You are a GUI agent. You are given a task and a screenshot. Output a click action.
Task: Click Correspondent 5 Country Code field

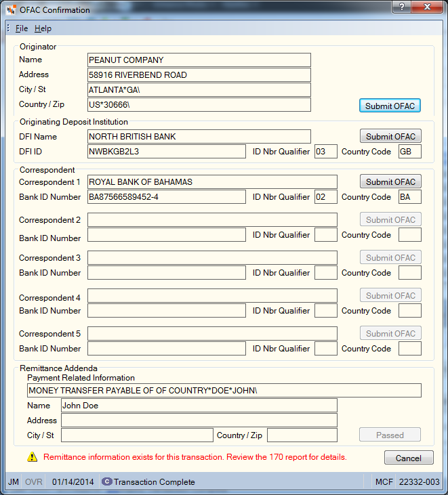[x=410, y=348]
